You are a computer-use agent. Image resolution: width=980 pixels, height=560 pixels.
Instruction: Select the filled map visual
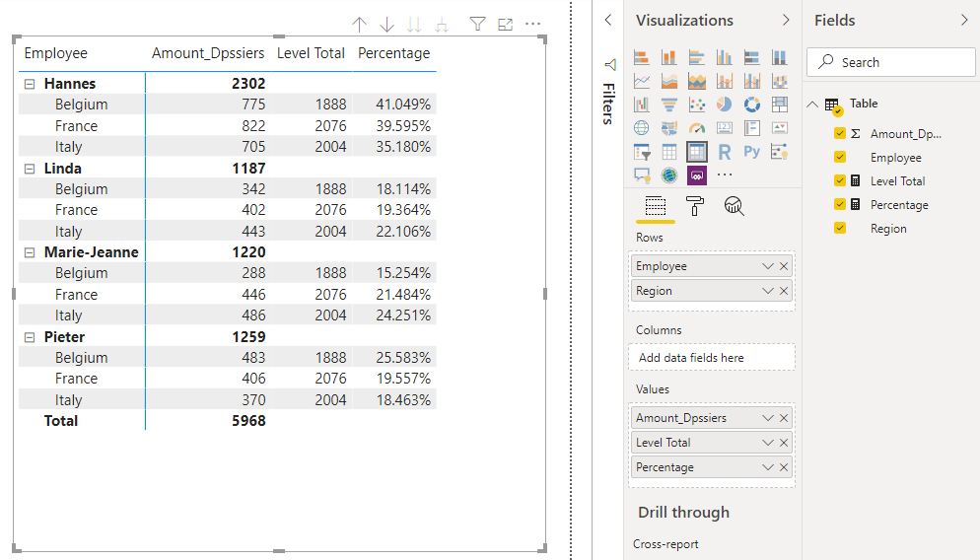click(668, 128)
